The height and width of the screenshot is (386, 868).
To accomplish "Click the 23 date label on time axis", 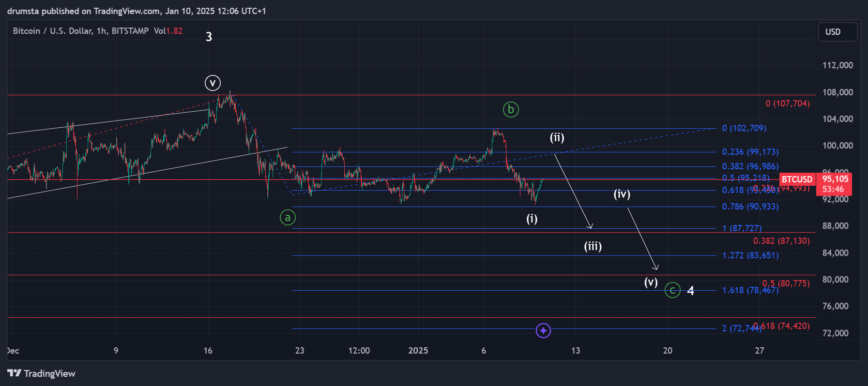I will 300,351.
